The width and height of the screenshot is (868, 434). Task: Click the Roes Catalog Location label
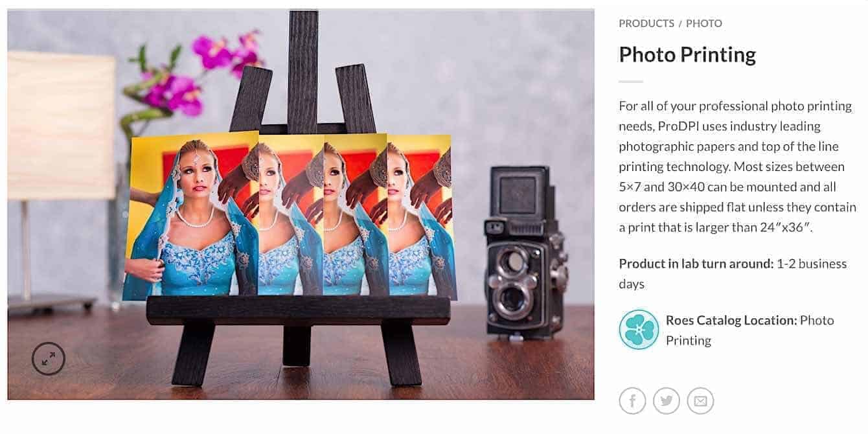[x=731, y=320]
